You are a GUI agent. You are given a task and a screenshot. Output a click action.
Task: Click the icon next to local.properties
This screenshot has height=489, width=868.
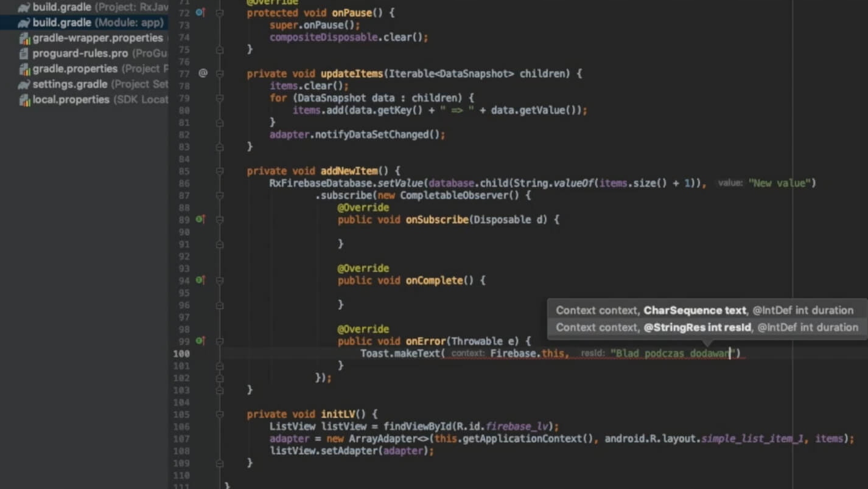24,100
